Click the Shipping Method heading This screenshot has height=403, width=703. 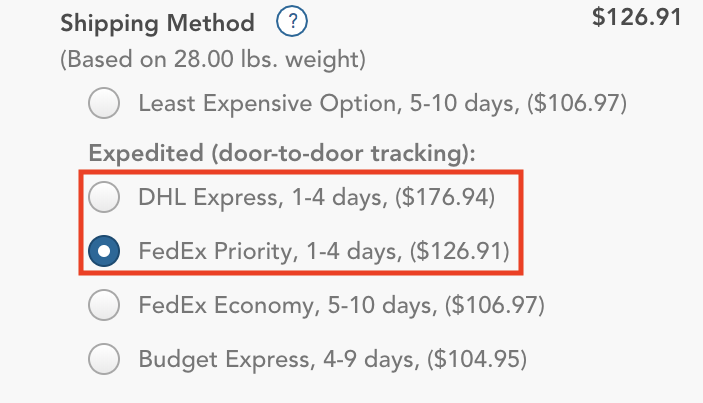[157, 23]
